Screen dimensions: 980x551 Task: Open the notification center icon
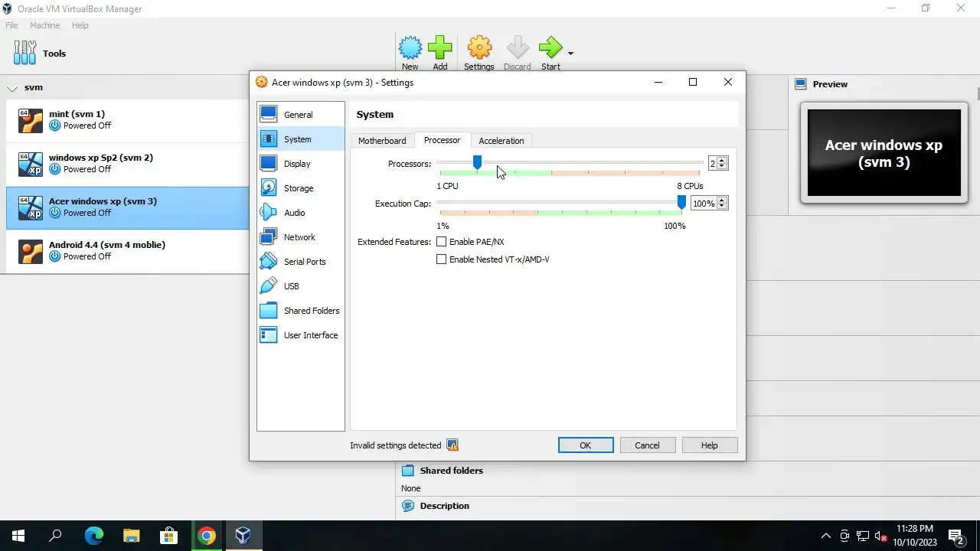956,536
